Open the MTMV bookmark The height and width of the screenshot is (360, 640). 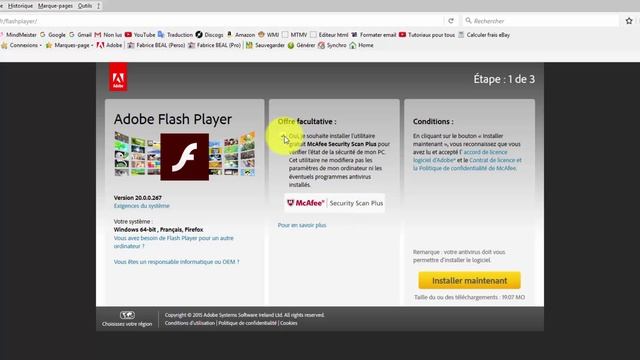(x=294, y=35)
